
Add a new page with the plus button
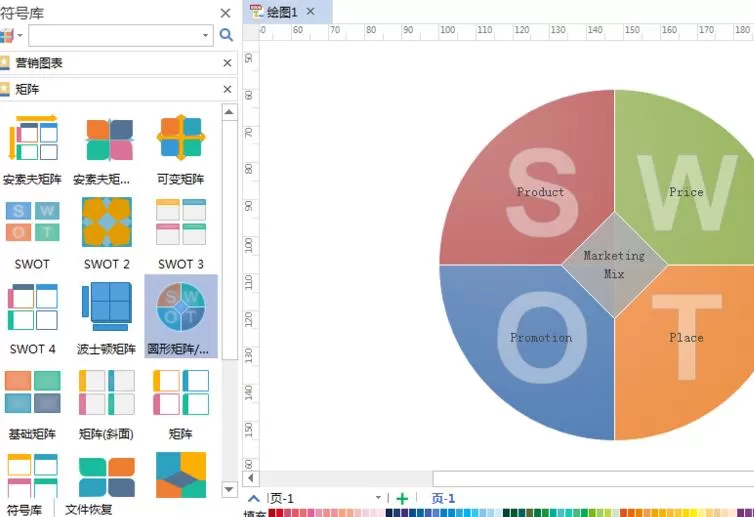coord(402,499)
